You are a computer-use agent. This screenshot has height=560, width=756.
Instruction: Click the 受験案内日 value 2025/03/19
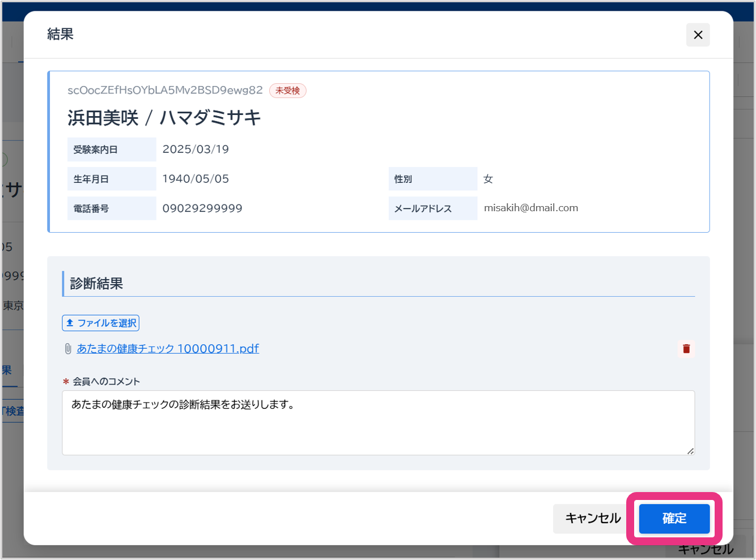tap(196, 149)
